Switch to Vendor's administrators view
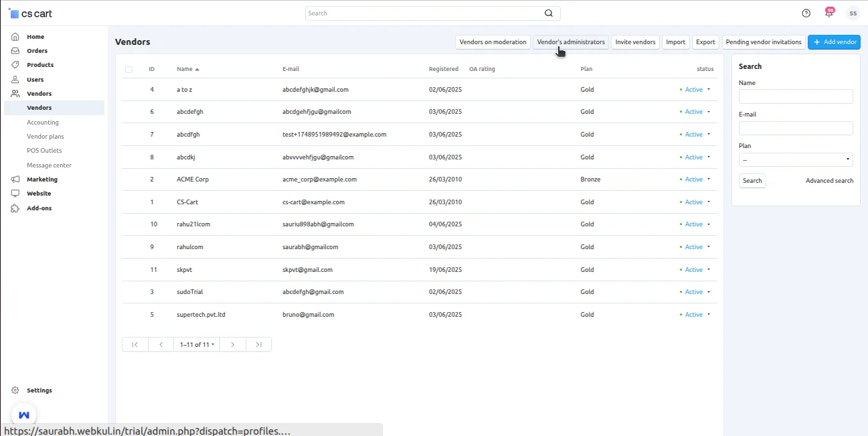868x436 pixels. coord(570,42)
